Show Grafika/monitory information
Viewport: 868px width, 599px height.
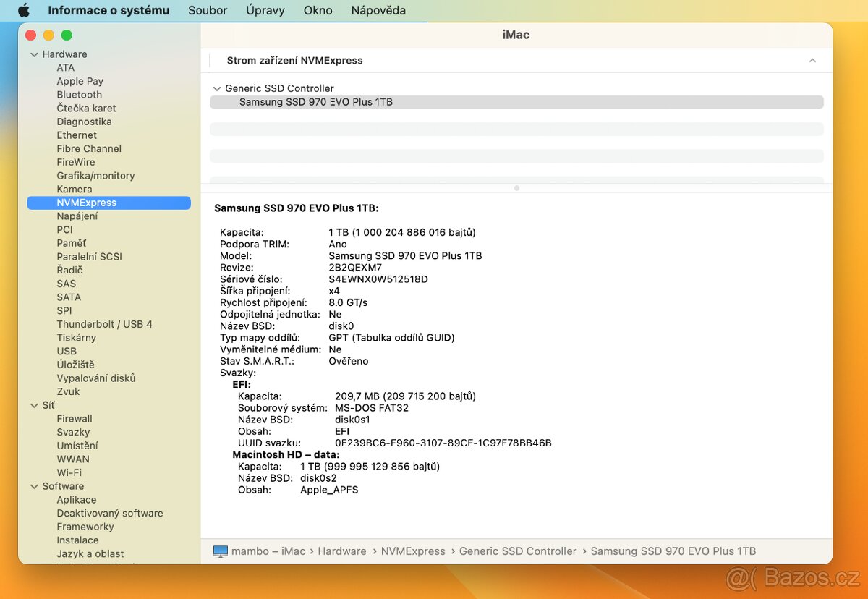(95, 176)
